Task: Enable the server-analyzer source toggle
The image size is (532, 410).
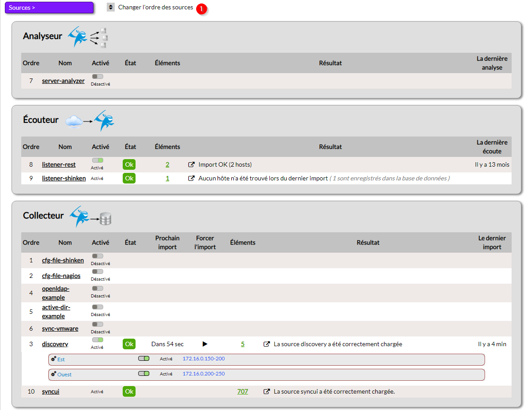Action: point(97,77)
